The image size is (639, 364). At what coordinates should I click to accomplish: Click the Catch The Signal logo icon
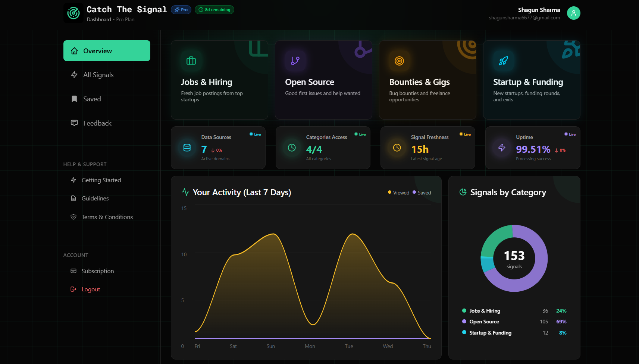click(73, 13)
